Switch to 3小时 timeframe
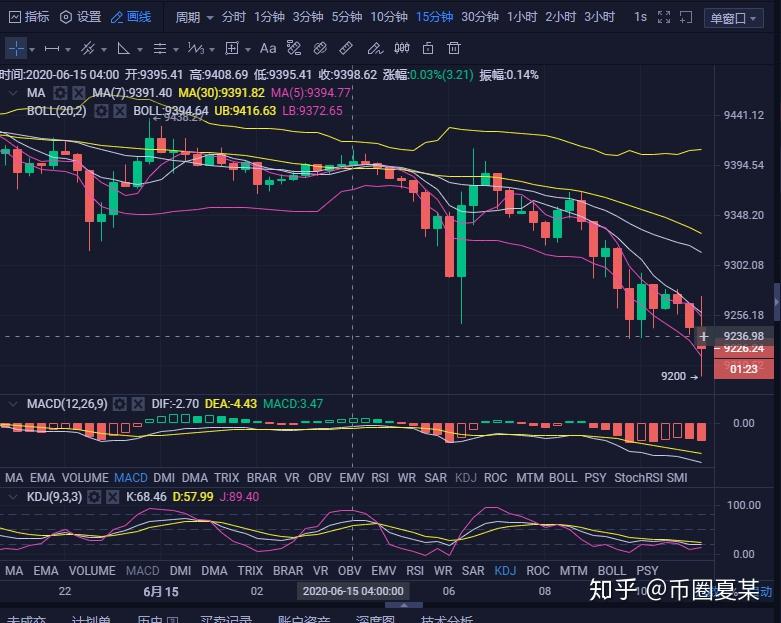This screenshot has height=623, width=781. pyautogui.click(x=599, y=17)
